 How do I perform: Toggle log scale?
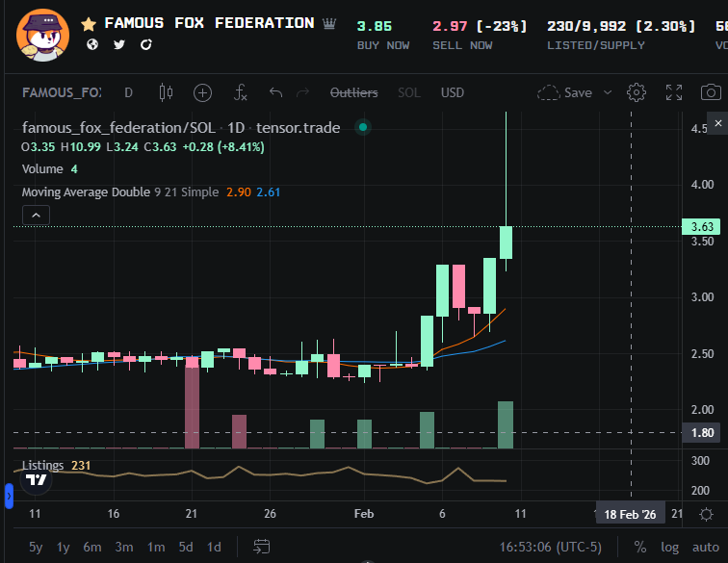tap(669, 548)
